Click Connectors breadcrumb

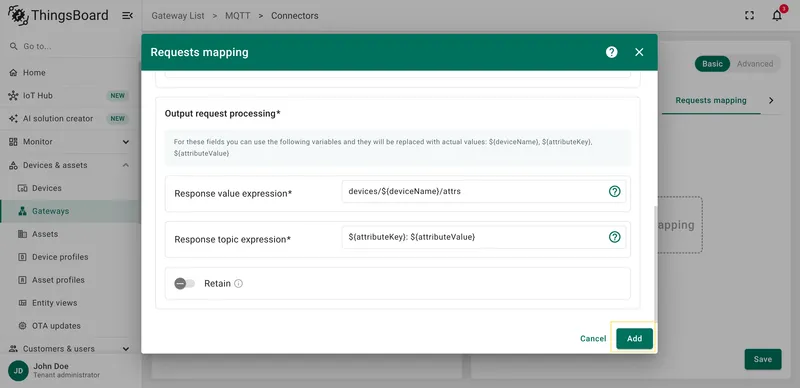tap(295, 16)
